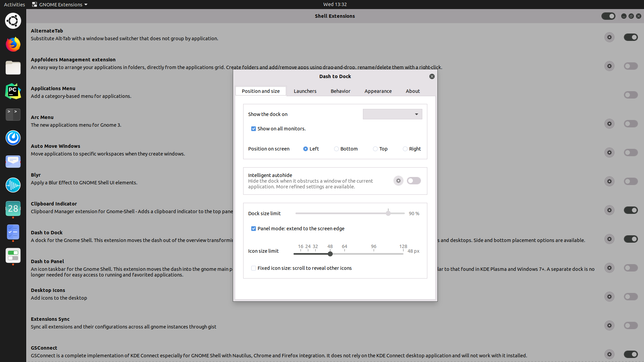Screen dimensions: 644x362
Task: Close the Dash to Dock dialog
Action: [x=432, y=76]
